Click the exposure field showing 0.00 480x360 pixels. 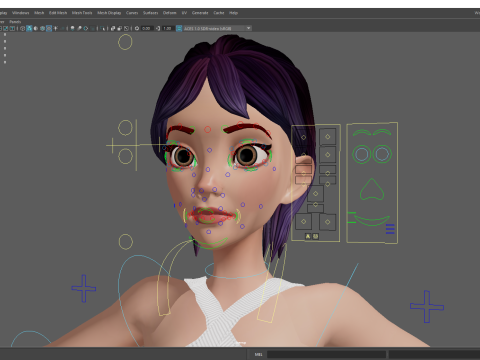(x=147, y=28)
